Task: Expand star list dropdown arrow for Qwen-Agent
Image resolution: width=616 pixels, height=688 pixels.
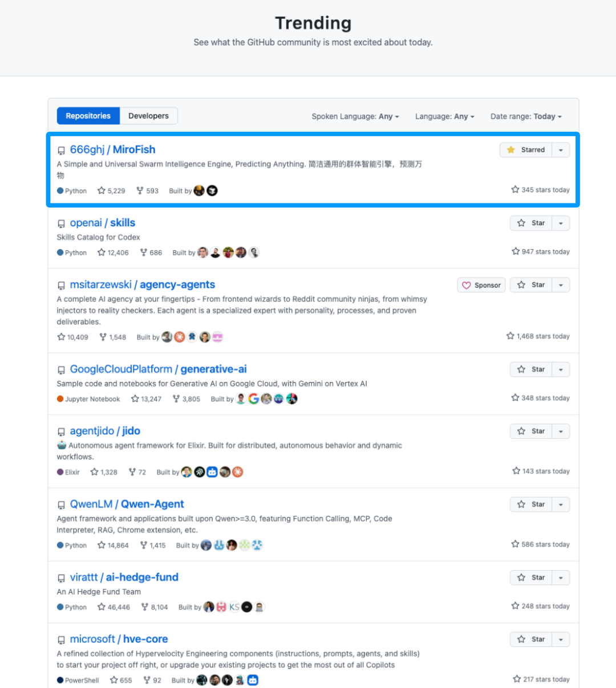Action: (561, 504)
